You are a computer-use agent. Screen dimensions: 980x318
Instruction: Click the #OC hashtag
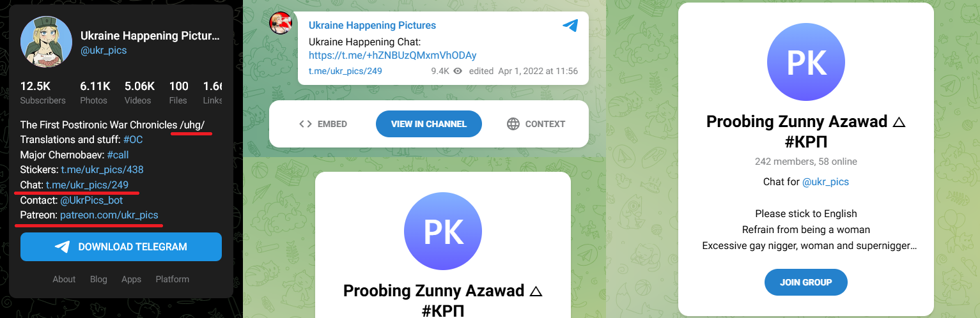coord(132,139)
